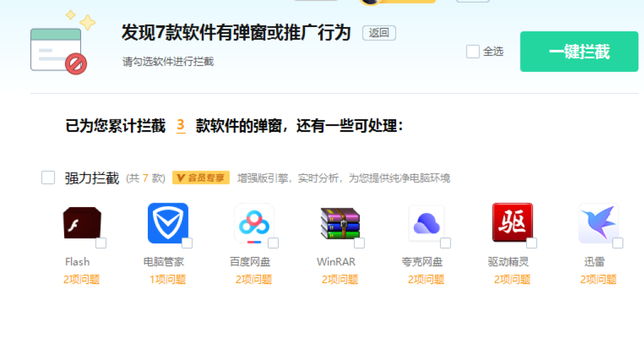The image size is (644, 358).
Task: Click the 百度网盘 name label
Action: coord(250,262)
